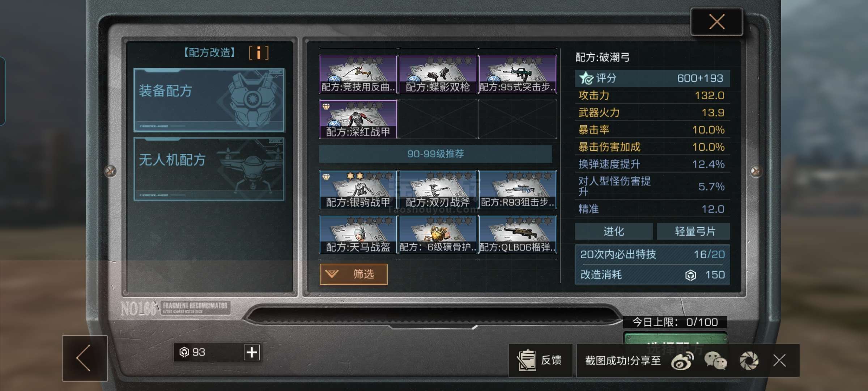This screenshot has height=391, width=868.
Task: Share via the camera shutter icon
Action: [x=749, y=361]
